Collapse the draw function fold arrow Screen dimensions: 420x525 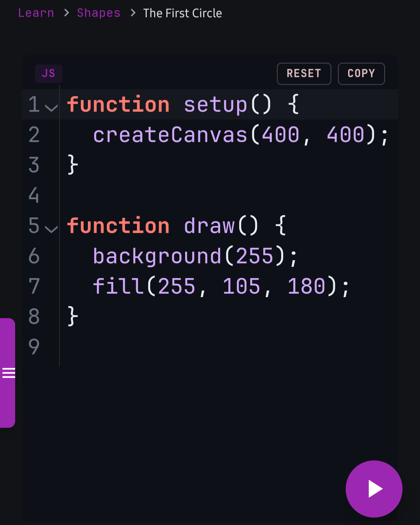coord(51,229)
